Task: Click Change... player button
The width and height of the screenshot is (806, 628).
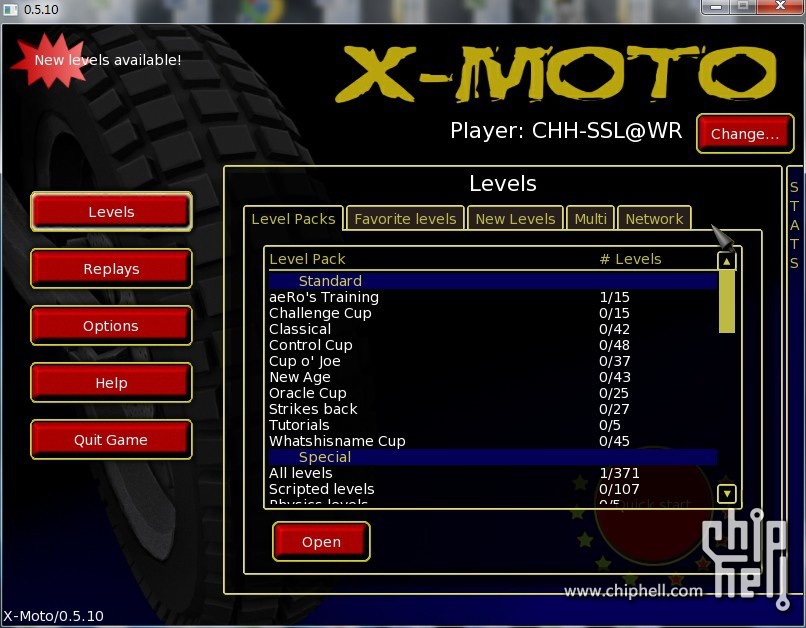Action: click(745, 134)
